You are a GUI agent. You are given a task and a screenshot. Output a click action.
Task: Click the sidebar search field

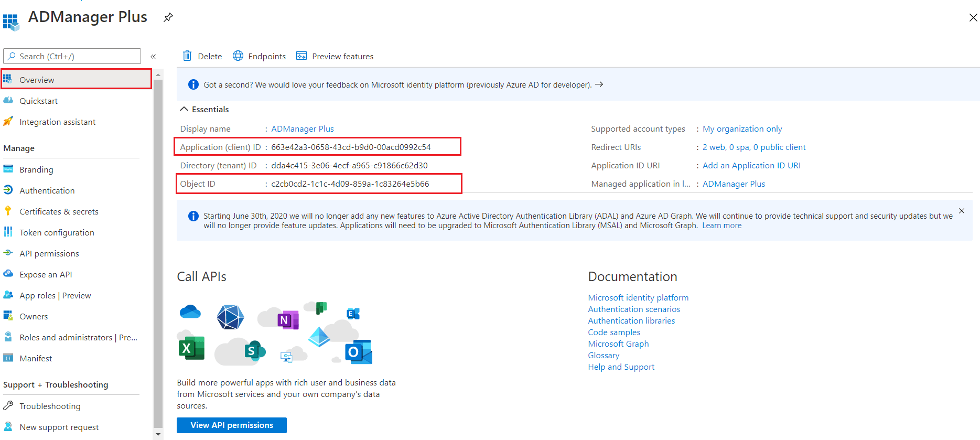72,56
